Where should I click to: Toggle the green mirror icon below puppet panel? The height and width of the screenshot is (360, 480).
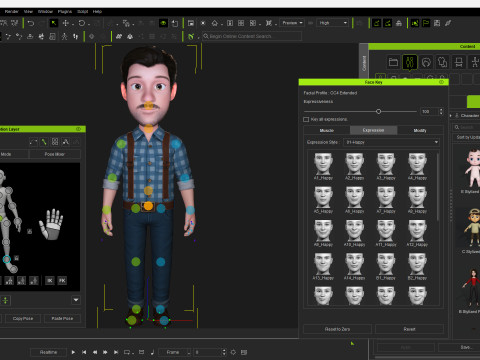(5, 300)
